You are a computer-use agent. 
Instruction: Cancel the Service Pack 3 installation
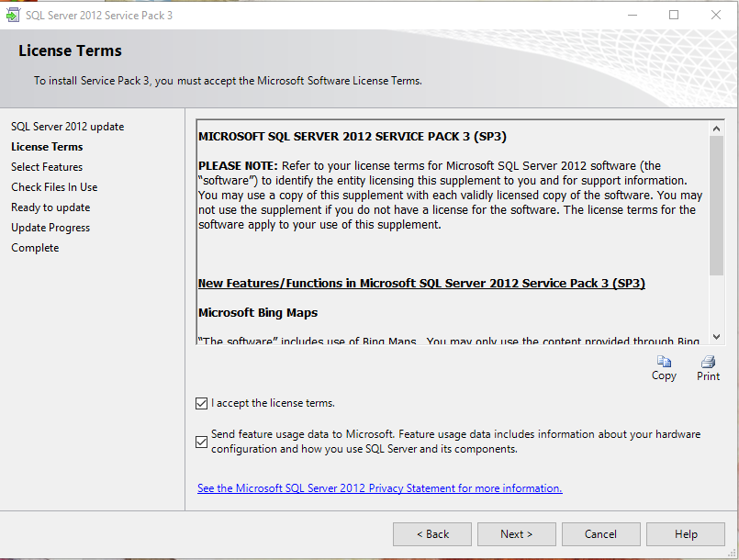[x=600, y=533]
